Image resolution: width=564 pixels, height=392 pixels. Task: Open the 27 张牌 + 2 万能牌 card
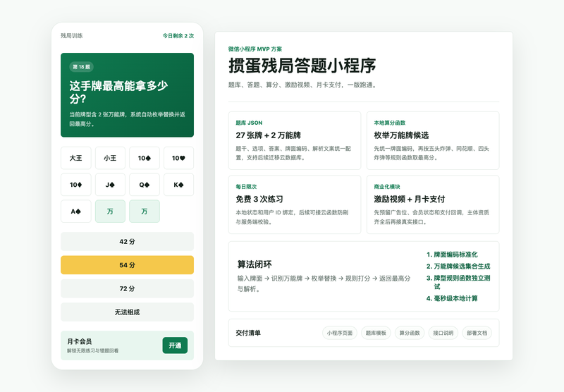coord(295,140)
